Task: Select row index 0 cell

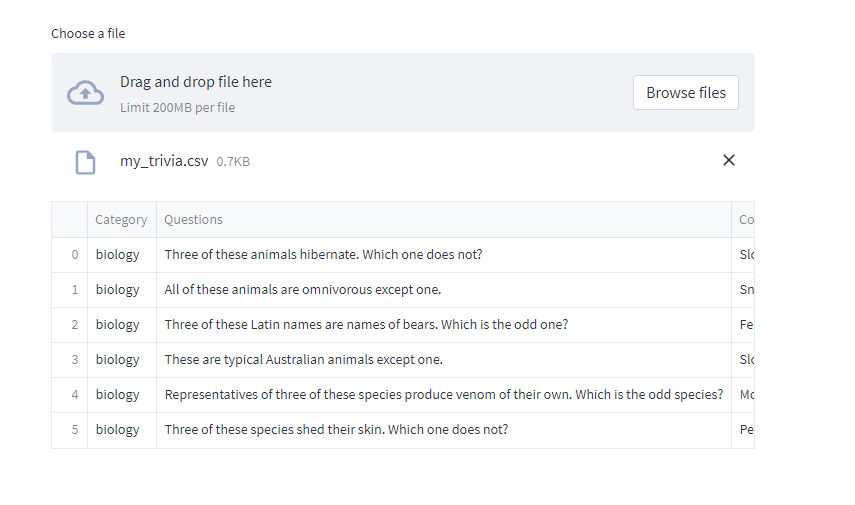Action: 70,255
